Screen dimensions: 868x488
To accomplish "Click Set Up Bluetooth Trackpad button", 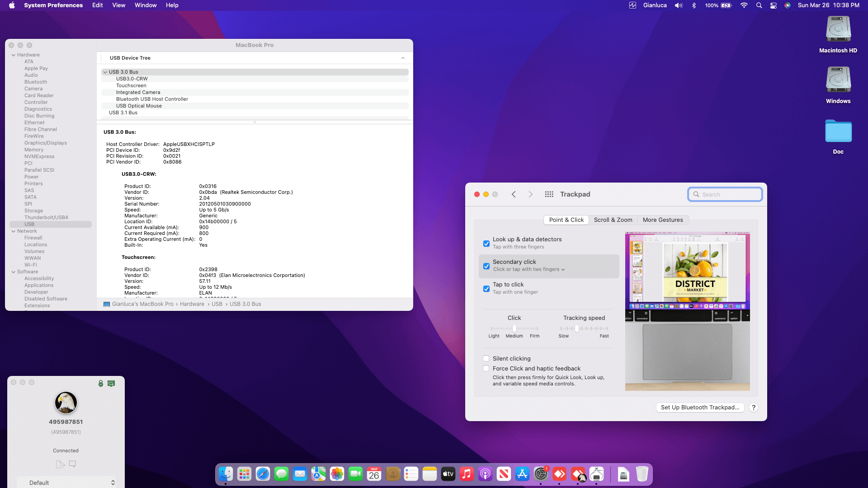I will (699, 408).
